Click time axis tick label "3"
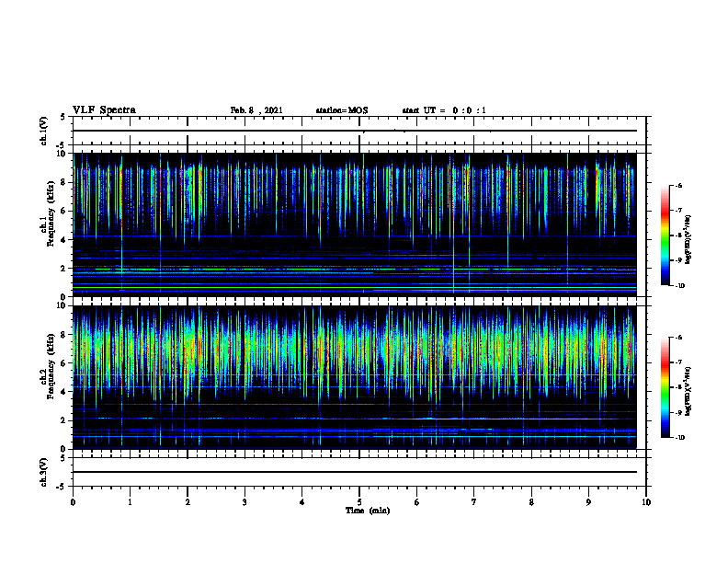Viewport: 728px width, 563px height. coord(245,502)
